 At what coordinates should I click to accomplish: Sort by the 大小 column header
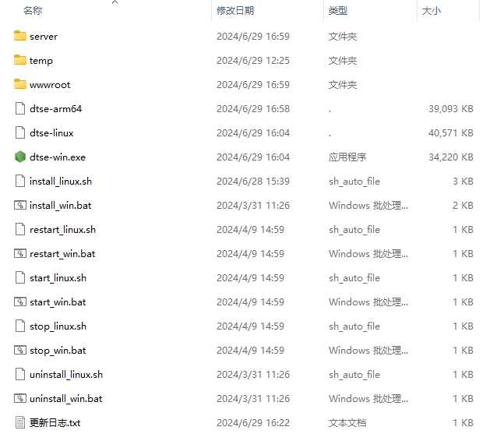[432, 10]
